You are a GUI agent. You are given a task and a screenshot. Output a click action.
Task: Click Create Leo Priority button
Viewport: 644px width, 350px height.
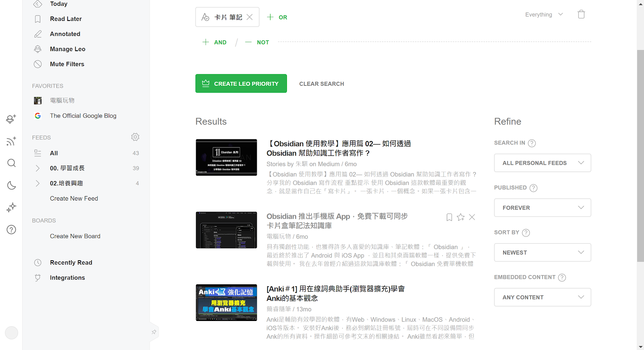click(x=241, y=83)
